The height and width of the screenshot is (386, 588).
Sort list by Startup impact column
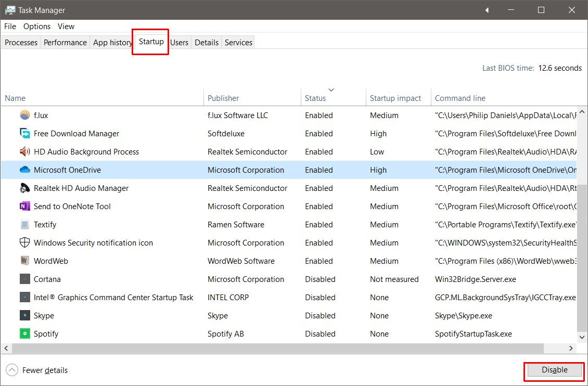tap(395, 98)
